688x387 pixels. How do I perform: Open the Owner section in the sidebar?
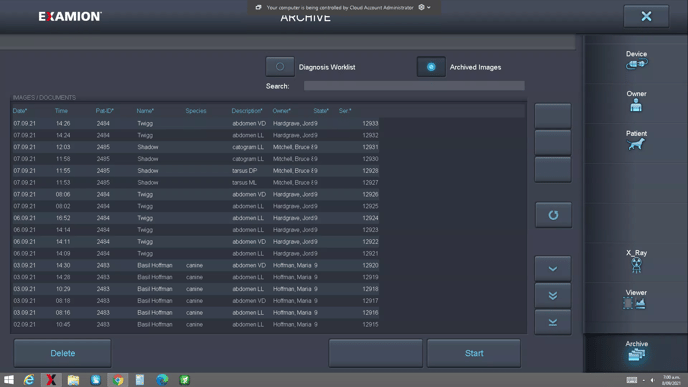pyautogui.click(x=636, y=100)
